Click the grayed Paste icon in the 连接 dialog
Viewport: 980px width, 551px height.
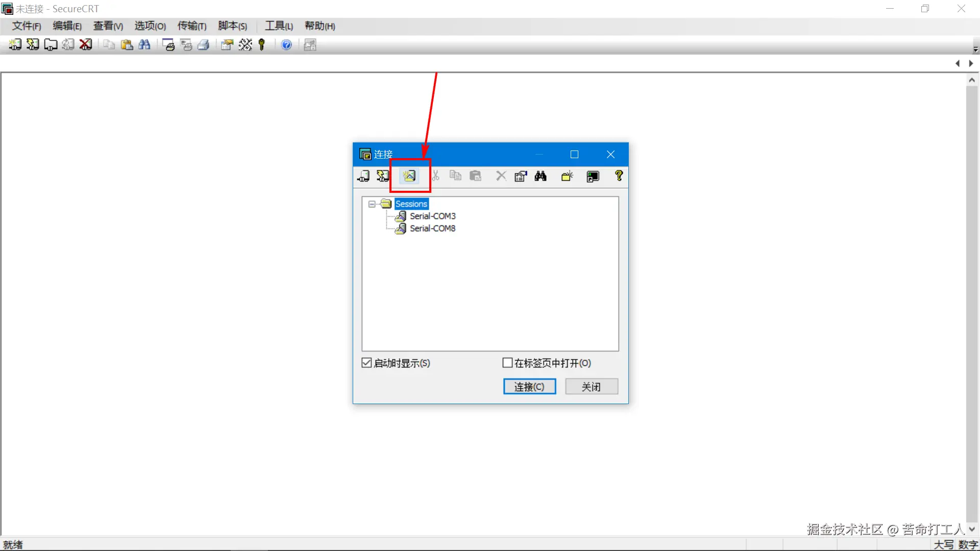click(x=475, y=176)
